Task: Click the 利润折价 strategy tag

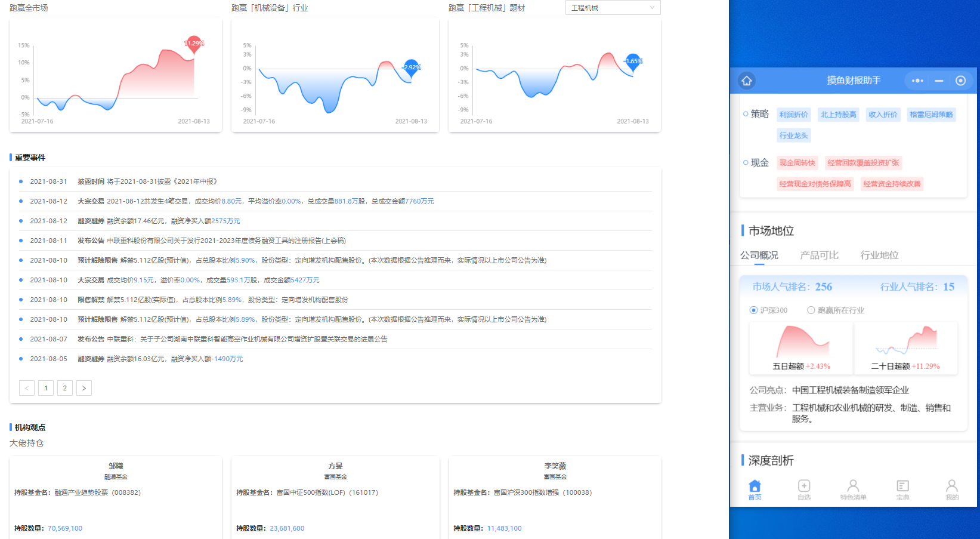Action: [794, 115]
